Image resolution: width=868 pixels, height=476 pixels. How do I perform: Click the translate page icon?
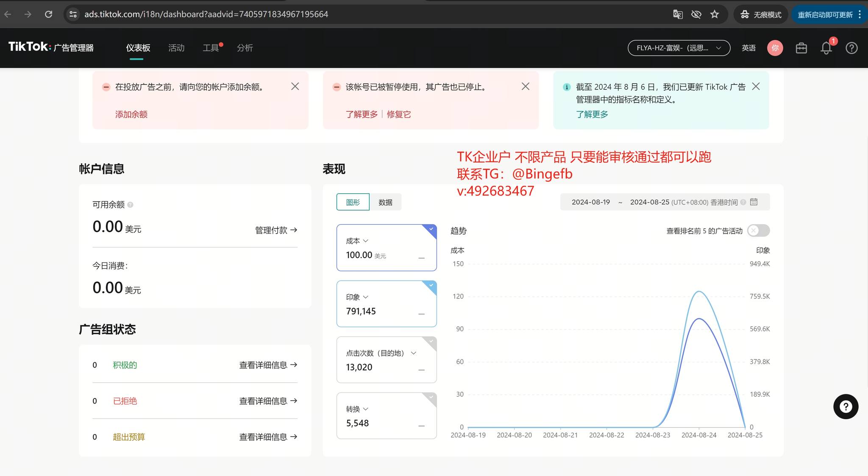coord(678,14)
